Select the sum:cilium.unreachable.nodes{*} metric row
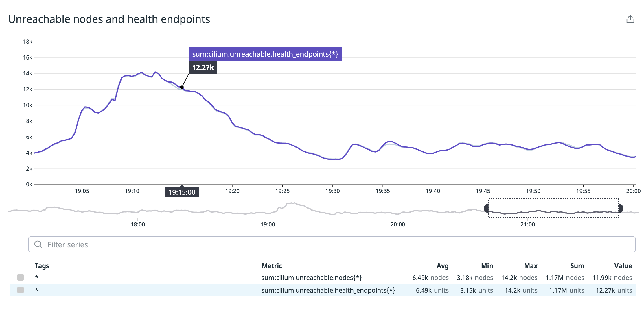 coord(311,278)
